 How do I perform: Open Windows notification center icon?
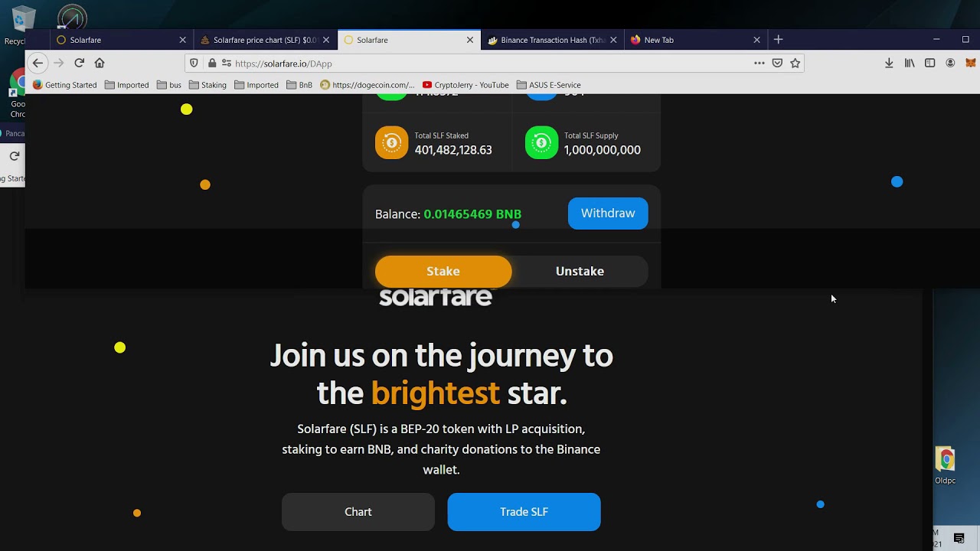pyautogui.click(x=959, y=539)
